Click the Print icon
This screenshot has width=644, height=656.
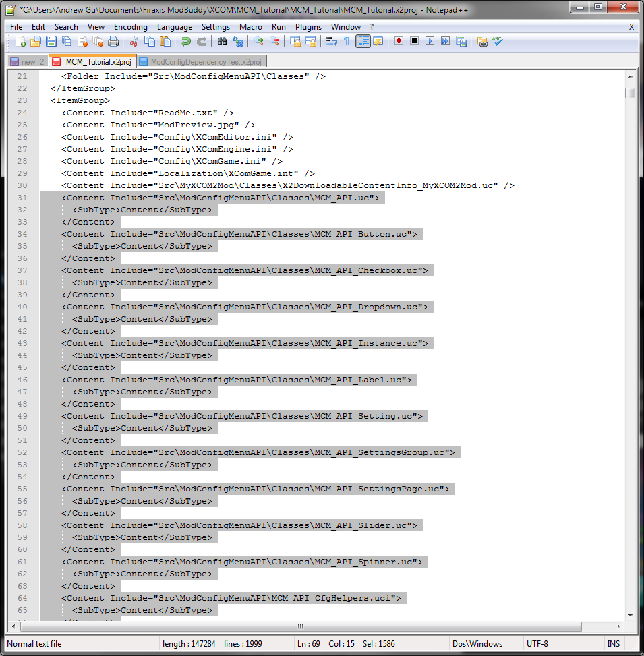113,41
